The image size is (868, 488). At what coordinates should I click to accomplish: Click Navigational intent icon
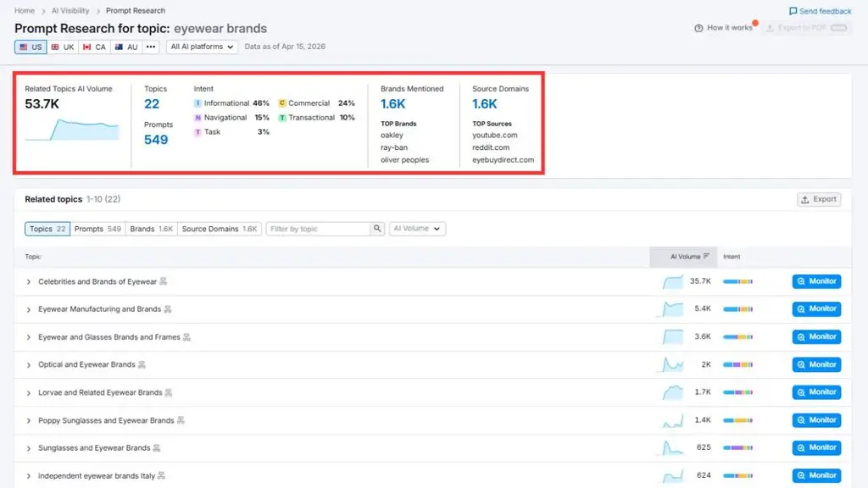tap(198, 118)
